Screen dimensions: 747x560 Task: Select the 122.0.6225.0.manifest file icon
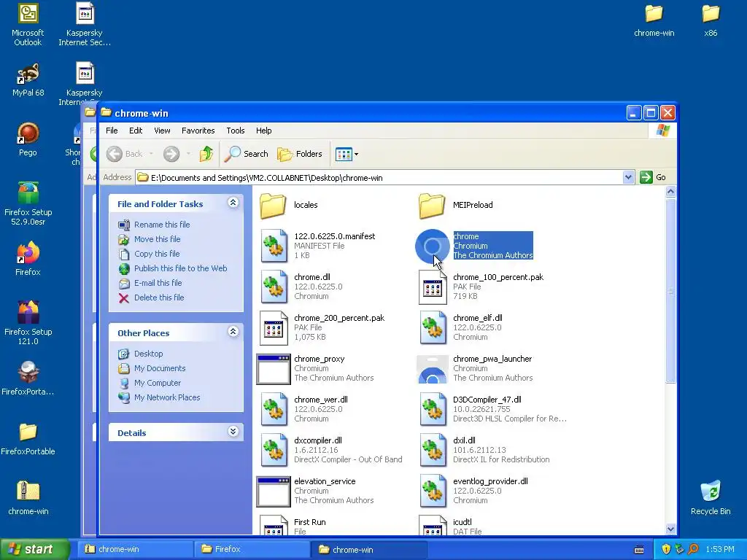click(x=274, y=246)
